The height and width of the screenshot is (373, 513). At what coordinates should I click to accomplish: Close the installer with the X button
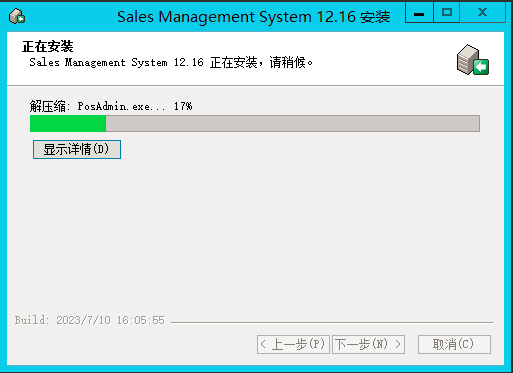[x=482, y=13]
